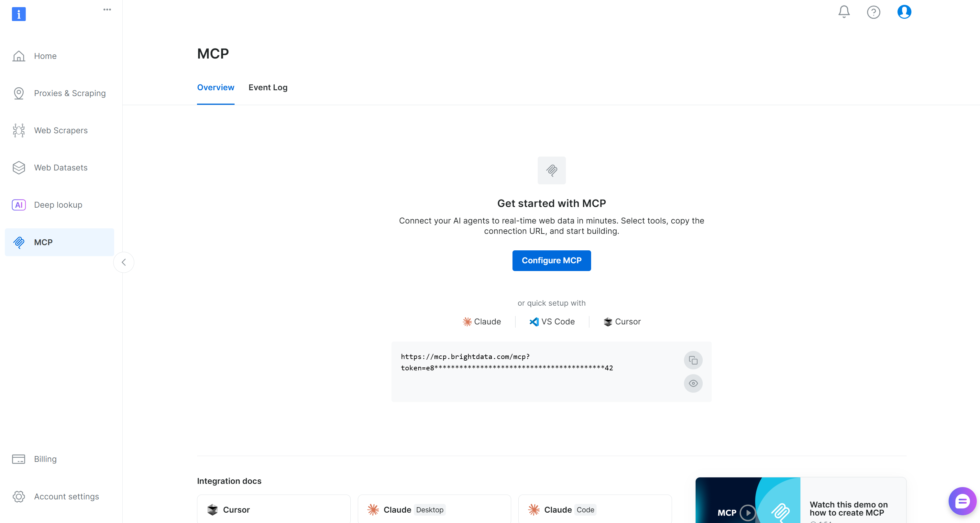Copy the MCP connection URL

point(693,360)
